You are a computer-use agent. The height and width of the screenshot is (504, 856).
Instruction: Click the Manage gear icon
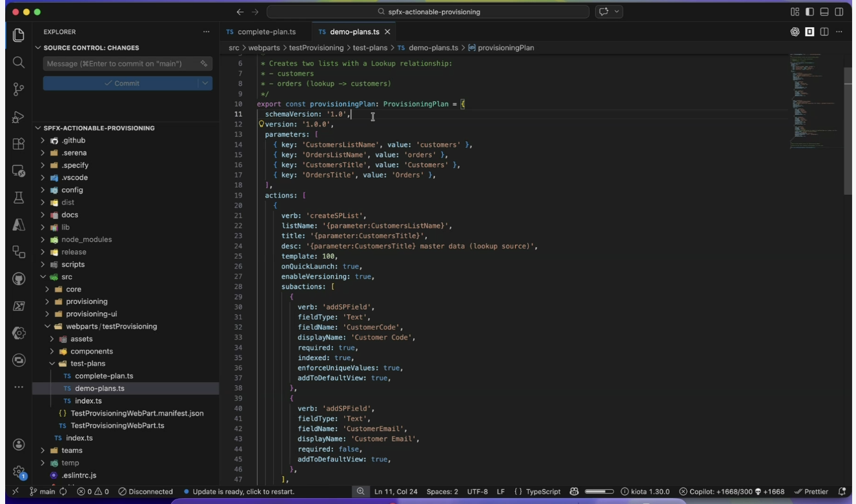pos(19,472)
